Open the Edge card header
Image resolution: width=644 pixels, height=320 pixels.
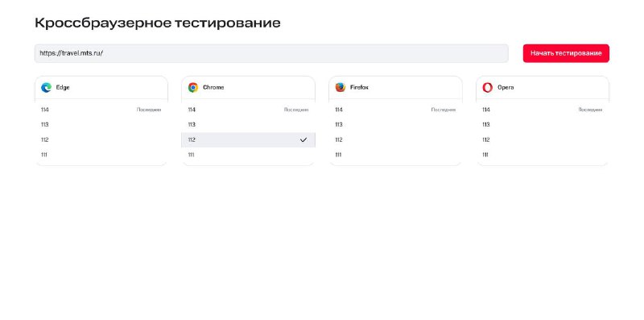(x=101, y=87)
